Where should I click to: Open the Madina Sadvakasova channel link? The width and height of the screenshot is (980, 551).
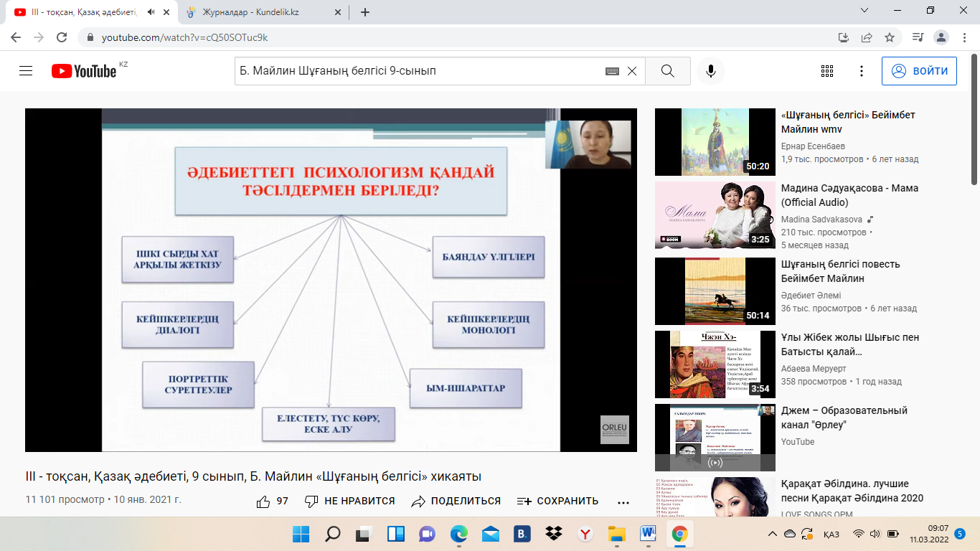821,218
